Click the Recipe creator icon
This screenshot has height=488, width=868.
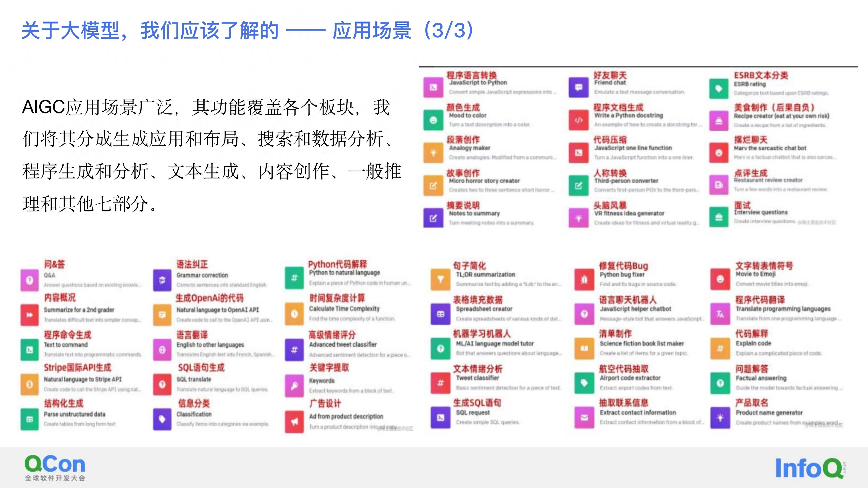pyautogui.click(x=719, y=121)
